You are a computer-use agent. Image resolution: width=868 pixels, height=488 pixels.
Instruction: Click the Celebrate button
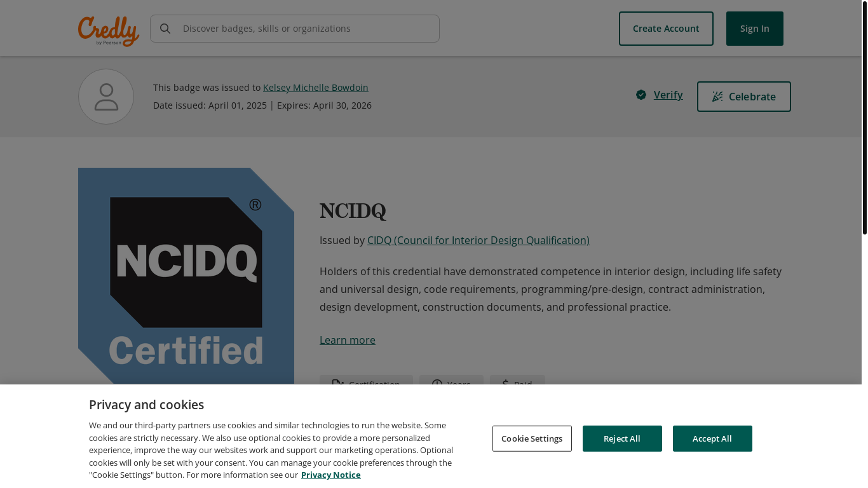[x=744, y=97]
